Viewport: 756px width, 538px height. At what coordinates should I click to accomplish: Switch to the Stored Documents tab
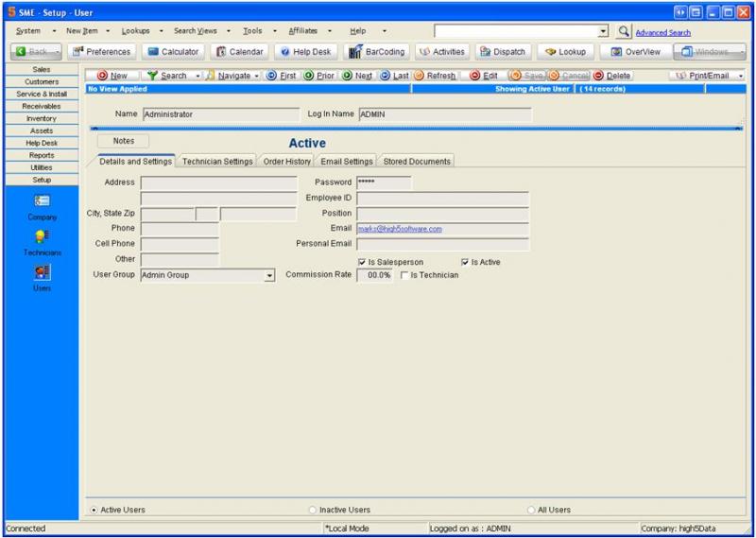[417, 162]
